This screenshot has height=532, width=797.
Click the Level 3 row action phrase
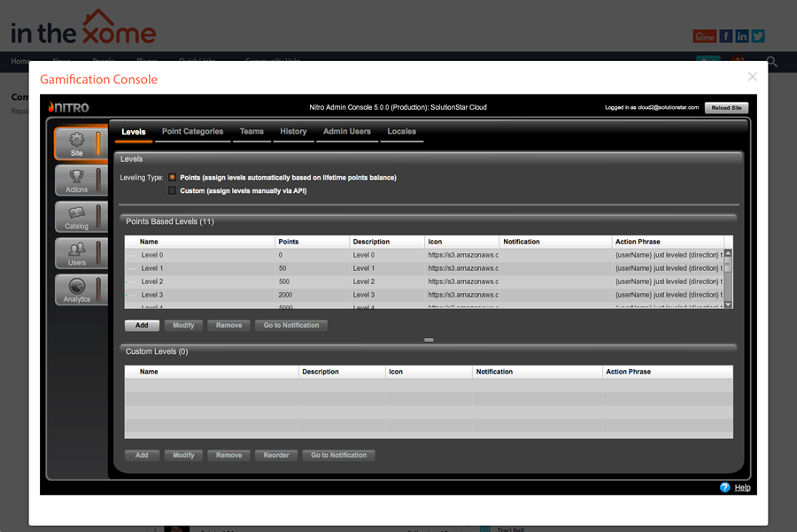669,295
